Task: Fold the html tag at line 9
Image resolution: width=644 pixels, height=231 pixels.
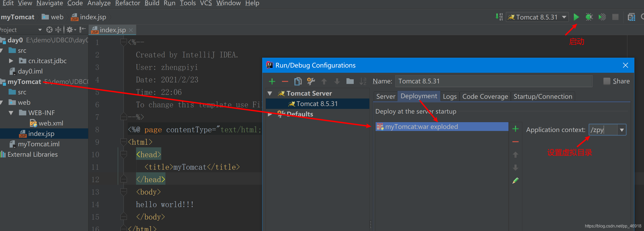Action: (x=124, y=142)
